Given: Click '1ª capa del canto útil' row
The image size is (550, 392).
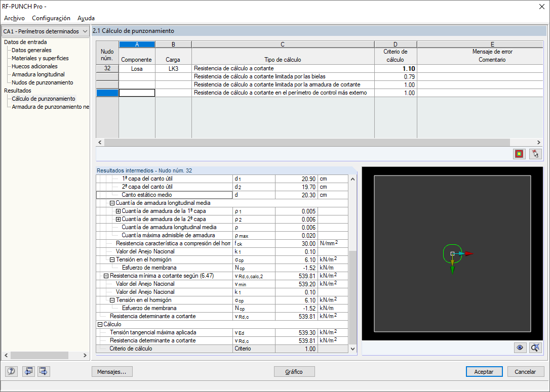Looking at the screenshot, I should click(222, 179).
